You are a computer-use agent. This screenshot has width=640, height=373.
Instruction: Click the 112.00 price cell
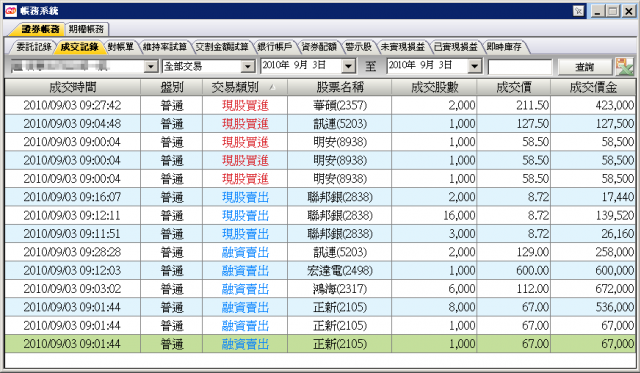pos(514,289)
